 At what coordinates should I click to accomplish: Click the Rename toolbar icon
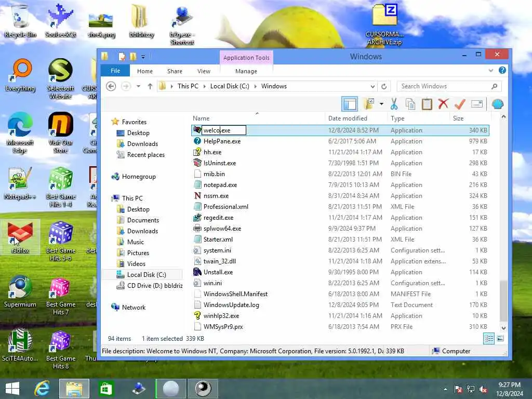[477, 104]
